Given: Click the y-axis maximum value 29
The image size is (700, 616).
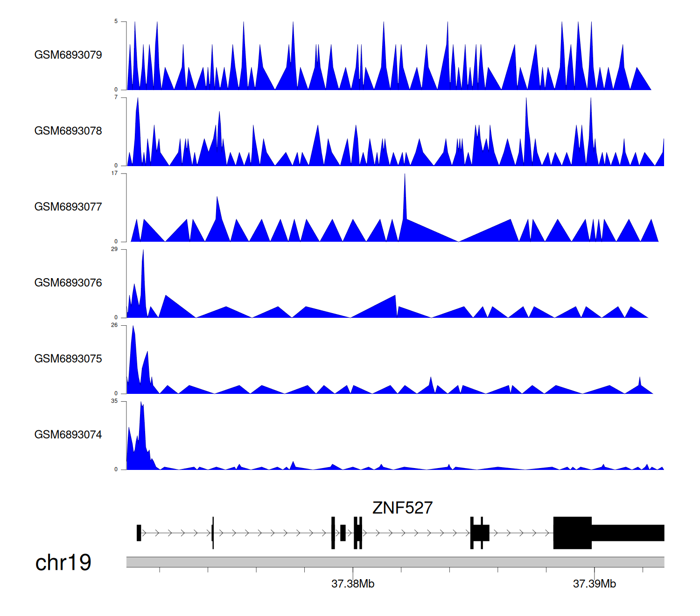Looking at the screenshot, I should (x=114, y=249).
